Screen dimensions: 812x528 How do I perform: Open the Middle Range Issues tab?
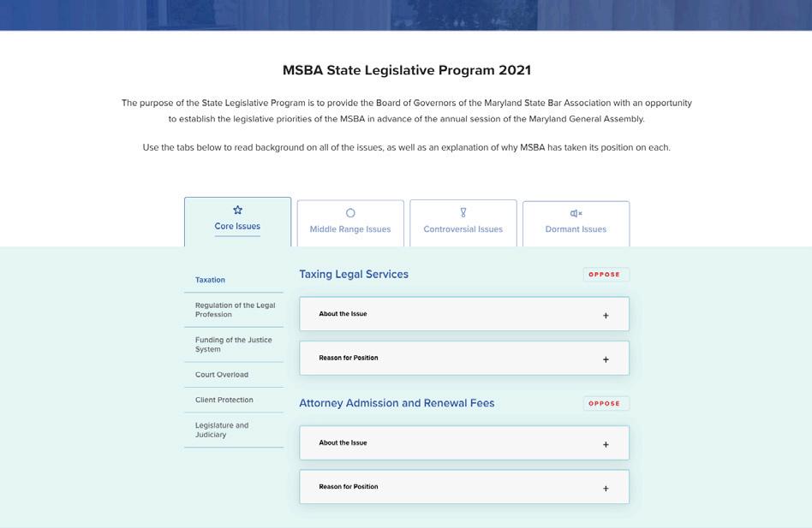tap(350, 223)
